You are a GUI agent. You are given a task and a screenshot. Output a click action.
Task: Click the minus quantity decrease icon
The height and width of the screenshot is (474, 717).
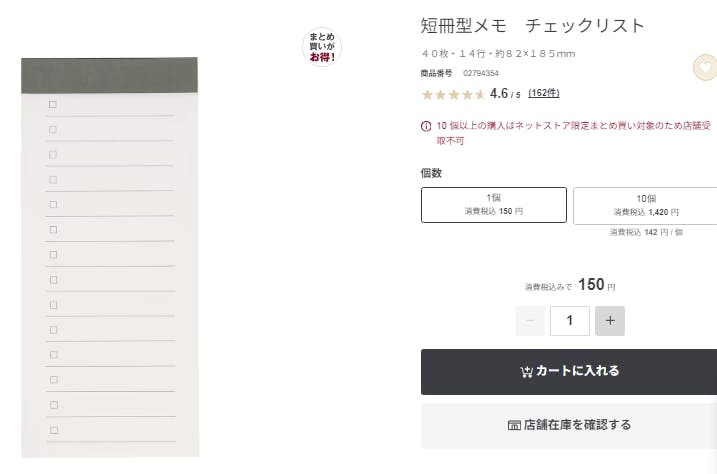[530, 321]
